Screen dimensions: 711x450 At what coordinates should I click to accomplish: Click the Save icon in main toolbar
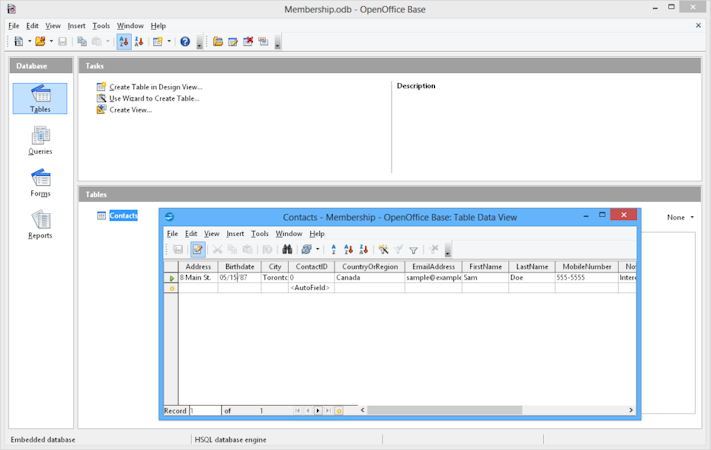pyautogui.click(x=63, y=41)
